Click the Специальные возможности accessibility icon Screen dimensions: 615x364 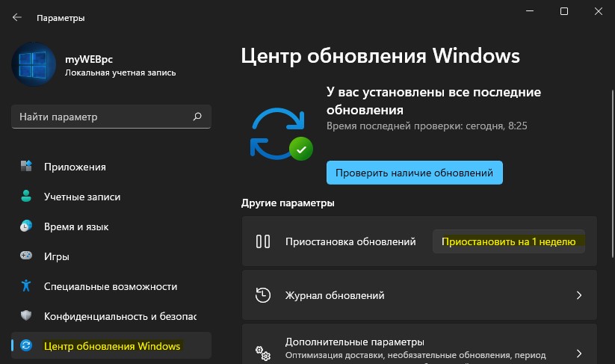(26, 286)
